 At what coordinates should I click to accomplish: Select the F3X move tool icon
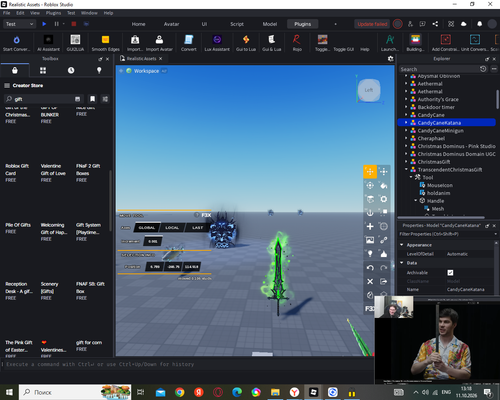(370, 172)
